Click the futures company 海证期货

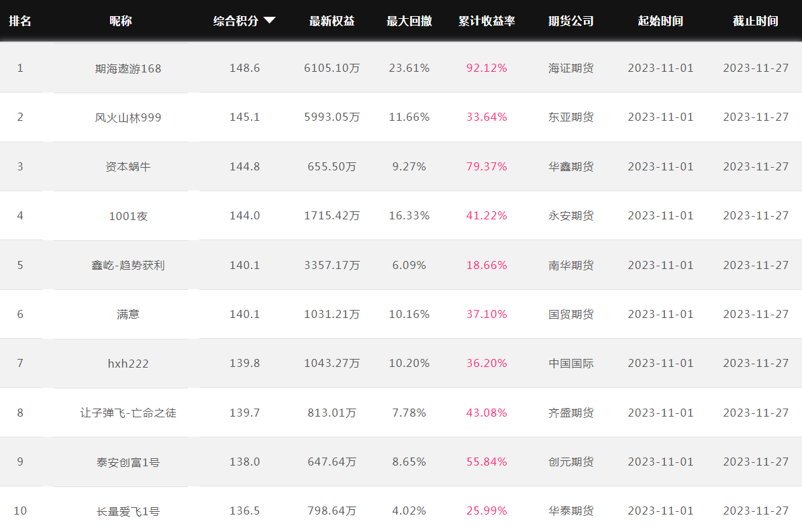[x=571, y=68]
